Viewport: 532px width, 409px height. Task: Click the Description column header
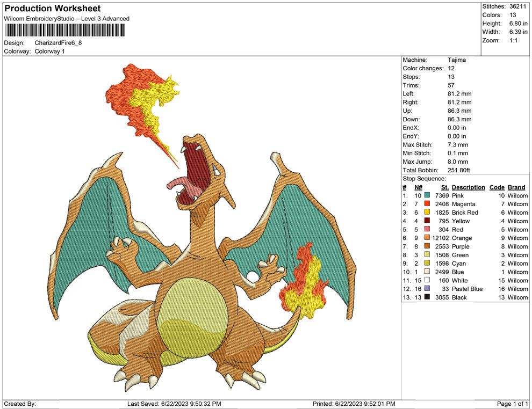468,187
